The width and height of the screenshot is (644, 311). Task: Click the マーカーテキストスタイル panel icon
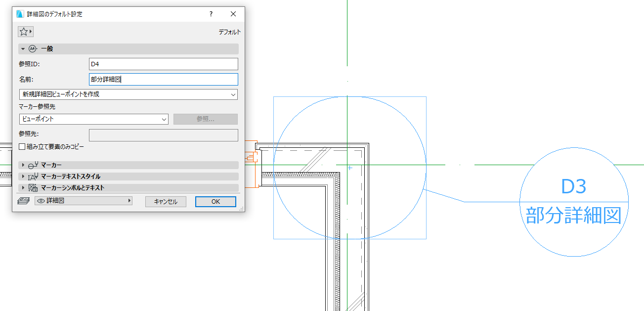pyautogui.click(x=33, y=177)
